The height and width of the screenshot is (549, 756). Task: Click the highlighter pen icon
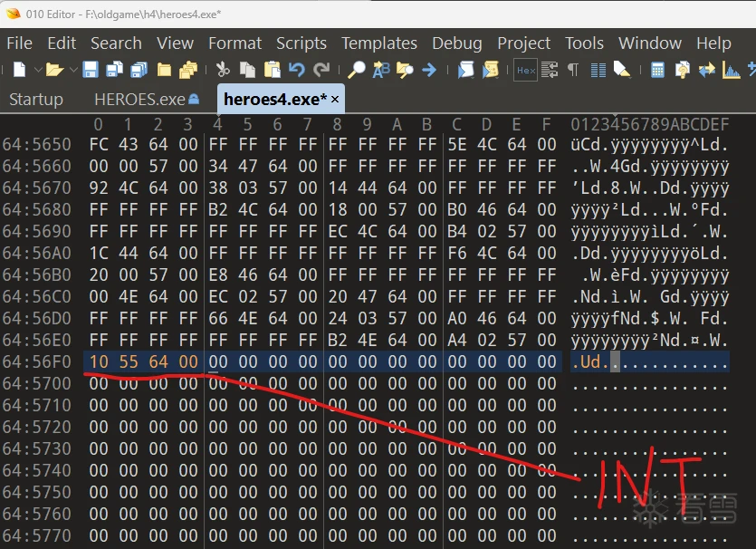click(622, 70)
